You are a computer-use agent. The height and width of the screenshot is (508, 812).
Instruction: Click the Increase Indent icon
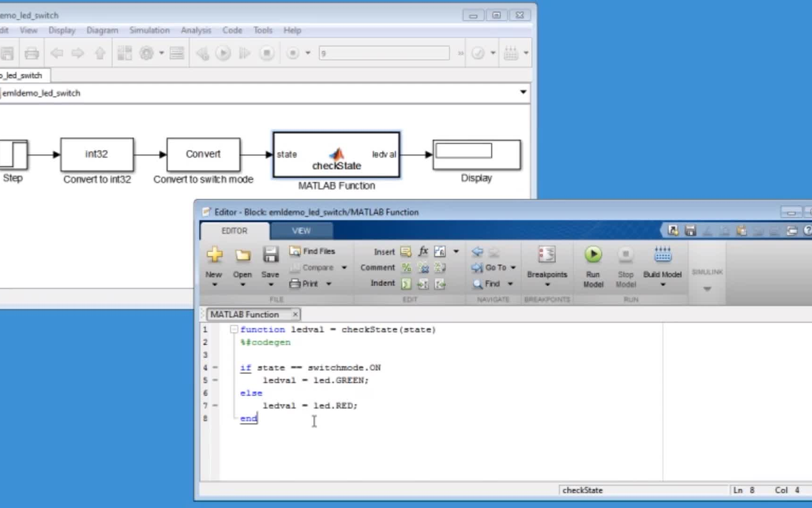[x=423, y=284]
